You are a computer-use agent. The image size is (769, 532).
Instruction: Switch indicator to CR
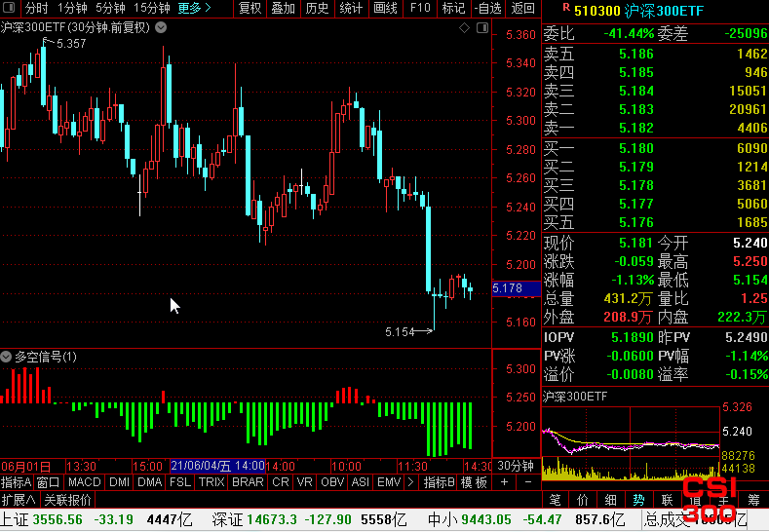[x=281, y=482]
